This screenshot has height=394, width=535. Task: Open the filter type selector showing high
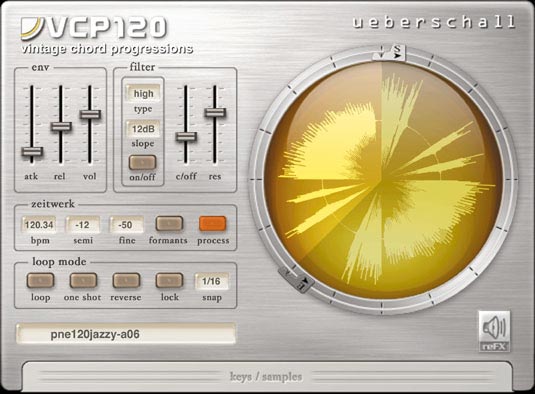[x=143, y=93]
